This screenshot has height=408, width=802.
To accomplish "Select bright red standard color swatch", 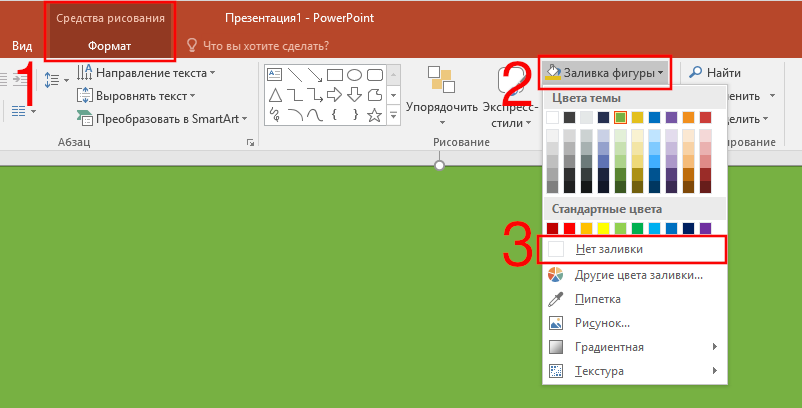I will click(x=569, y=228).
